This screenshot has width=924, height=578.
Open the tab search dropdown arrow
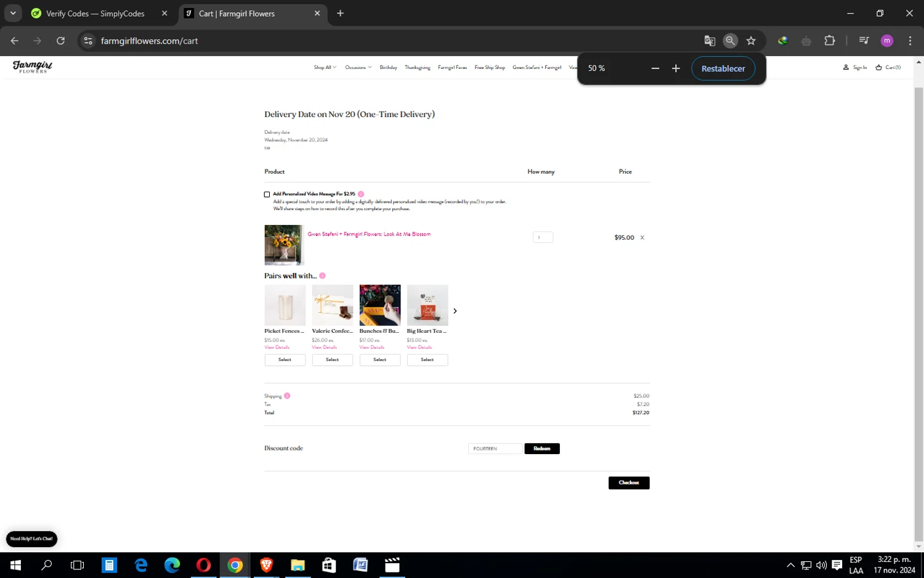point(12,13)
